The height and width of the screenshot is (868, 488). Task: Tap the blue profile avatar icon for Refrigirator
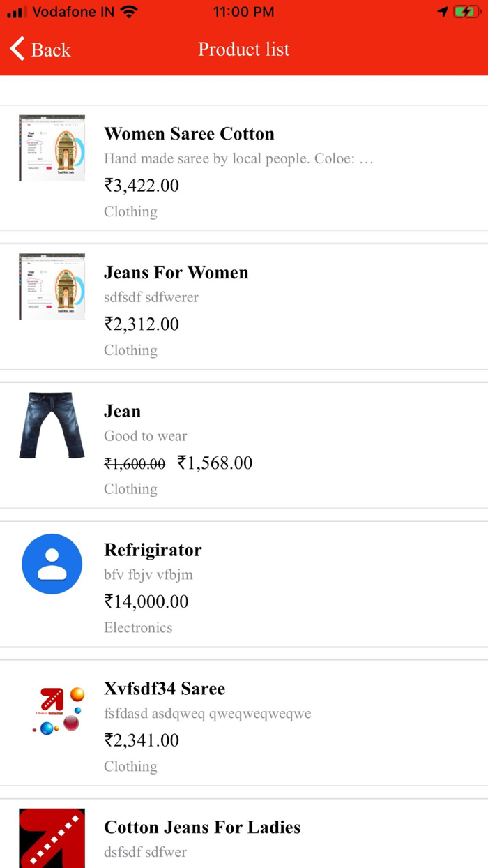52,564
